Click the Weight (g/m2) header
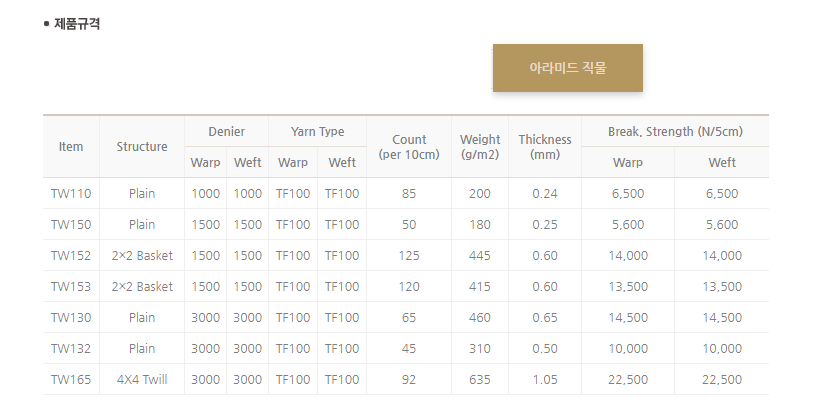816x410 pixels. point(480,147)
